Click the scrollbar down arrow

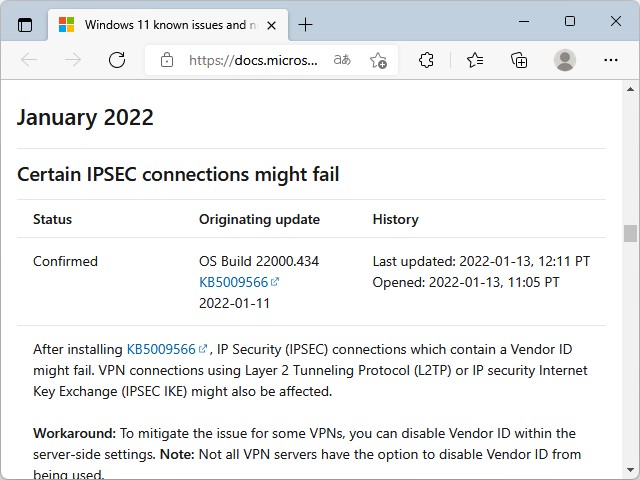pyautogui.click(x=630, y=471)
